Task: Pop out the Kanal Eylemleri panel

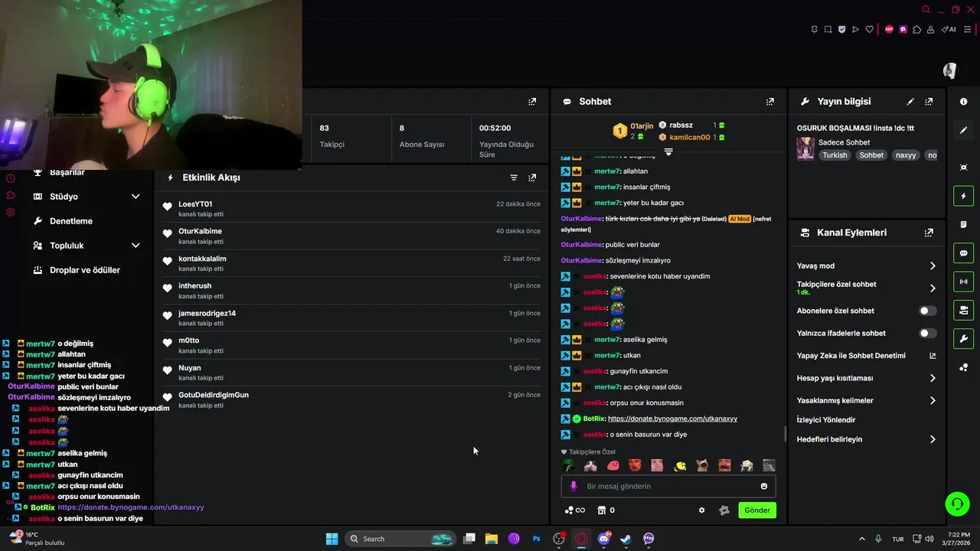Action: click(929, 233)
